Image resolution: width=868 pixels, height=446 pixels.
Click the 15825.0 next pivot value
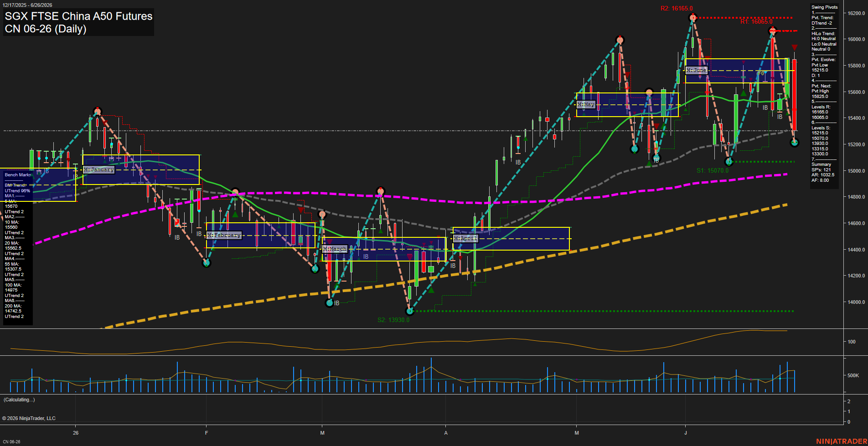pos(820,97)
